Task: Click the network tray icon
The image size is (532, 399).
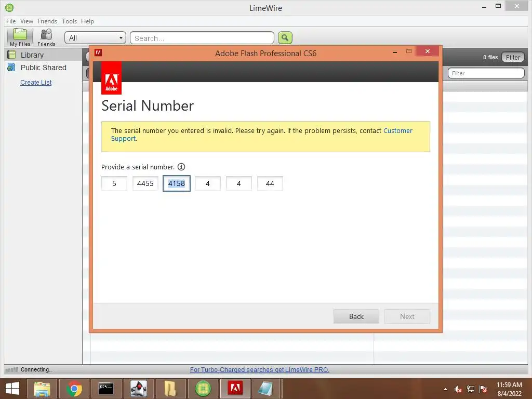Action: tap(471, 389)
